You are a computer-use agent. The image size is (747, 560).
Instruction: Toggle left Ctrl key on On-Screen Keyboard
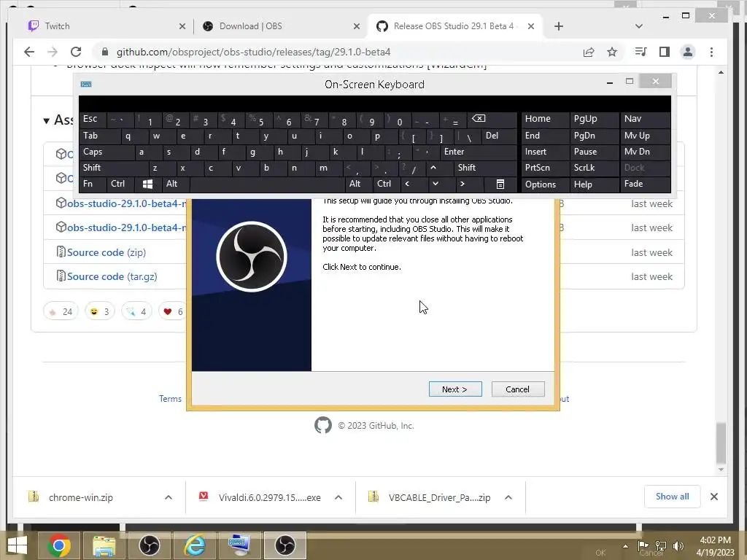click(x=120, y=184)
